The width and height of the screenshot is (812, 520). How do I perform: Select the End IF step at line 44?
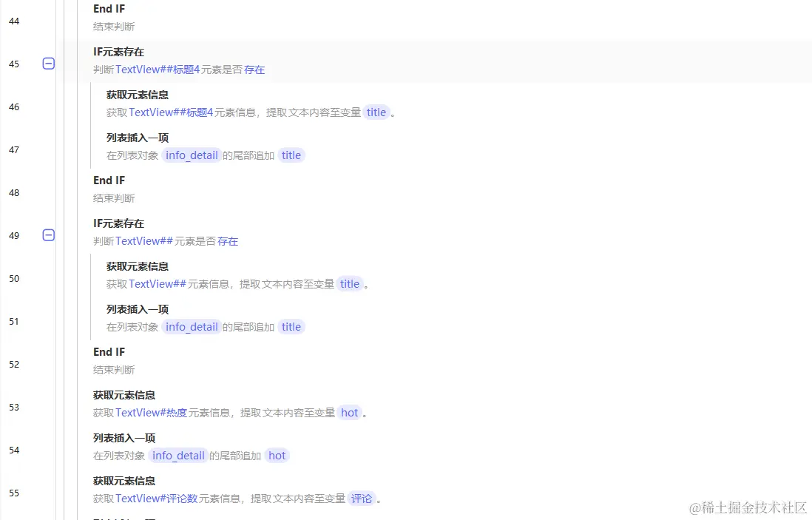(x=109, y=9)
